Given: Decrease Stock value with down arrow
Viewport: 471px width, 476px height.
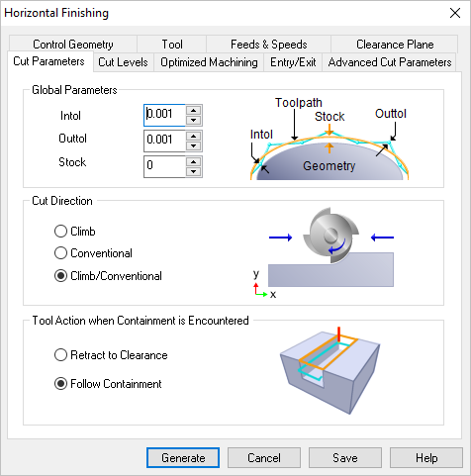Looking at the screenshot, I should coord(194,171).
